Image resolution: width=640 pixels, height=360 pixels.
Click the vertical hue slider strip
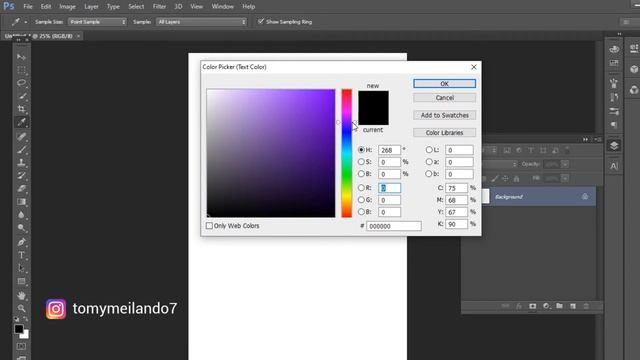pyautogui.click(x=347, y=153)
